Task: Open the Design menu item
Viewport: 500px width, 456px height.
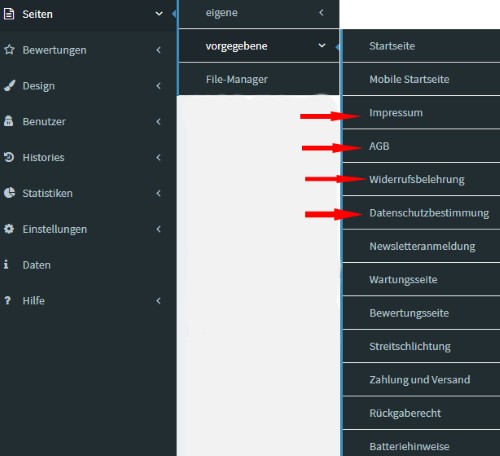Action: pos(88,86)
